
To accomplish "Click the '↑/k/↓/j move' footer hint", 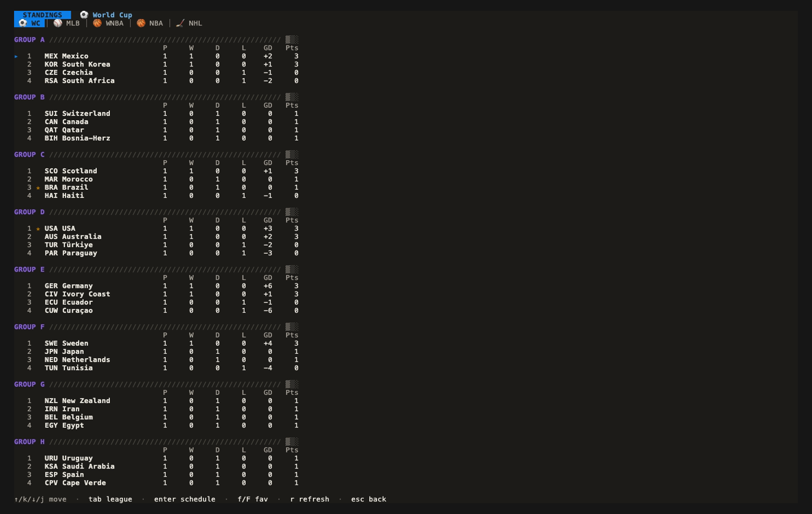I will [41, 499].
